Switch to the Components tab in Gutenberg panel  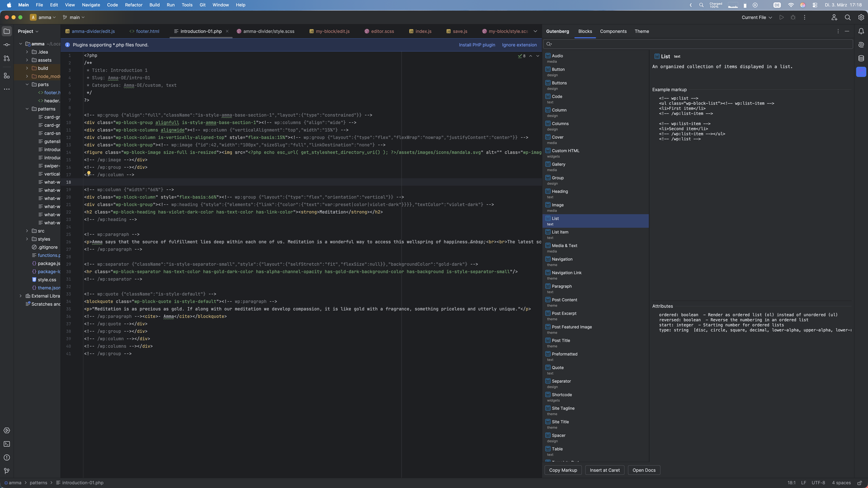coord(613,31)
